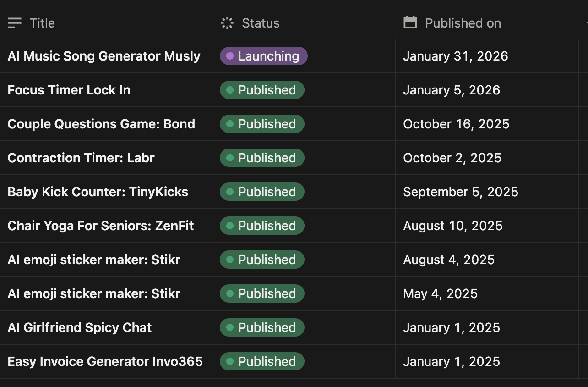The width and height of the screenshot is (588, 387).
Task: Open the Title column header label
Action: (42, 23)
